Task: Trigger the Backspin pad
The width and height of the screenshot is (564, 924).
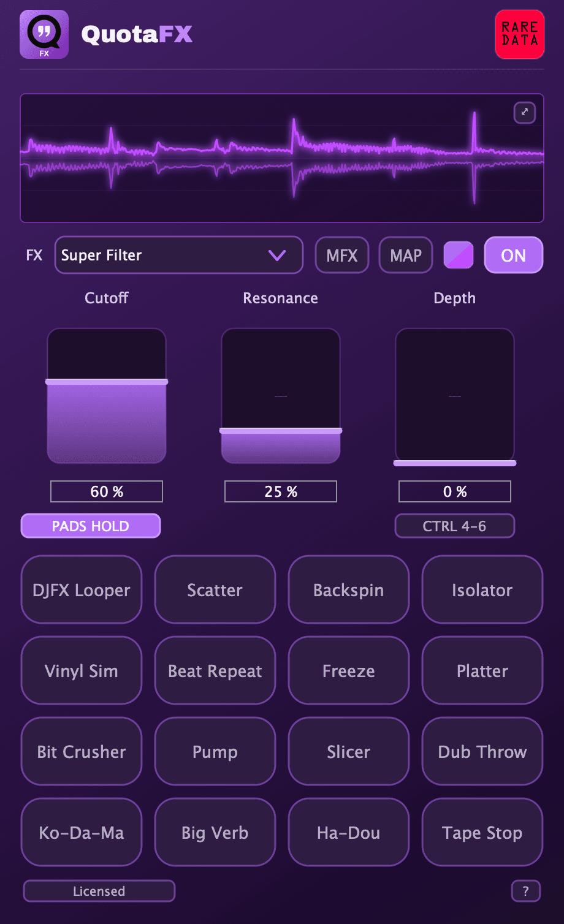Action: click(x=349, y=589)
